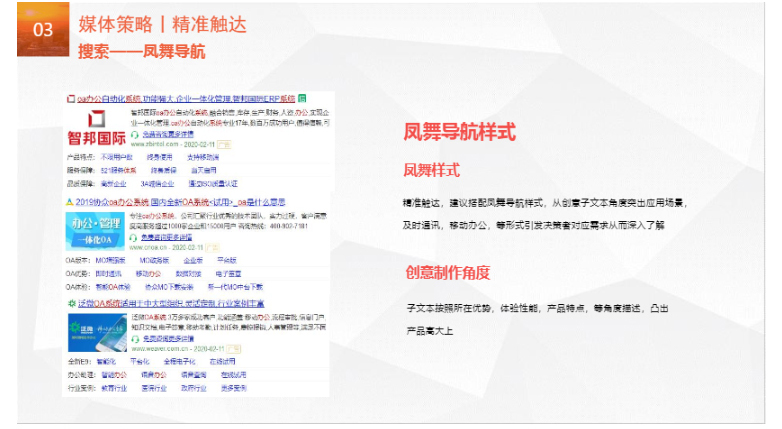Click the green headset icon in 智邦国际 result
Screen dimensions: 782x429
(x=134, y=134)
